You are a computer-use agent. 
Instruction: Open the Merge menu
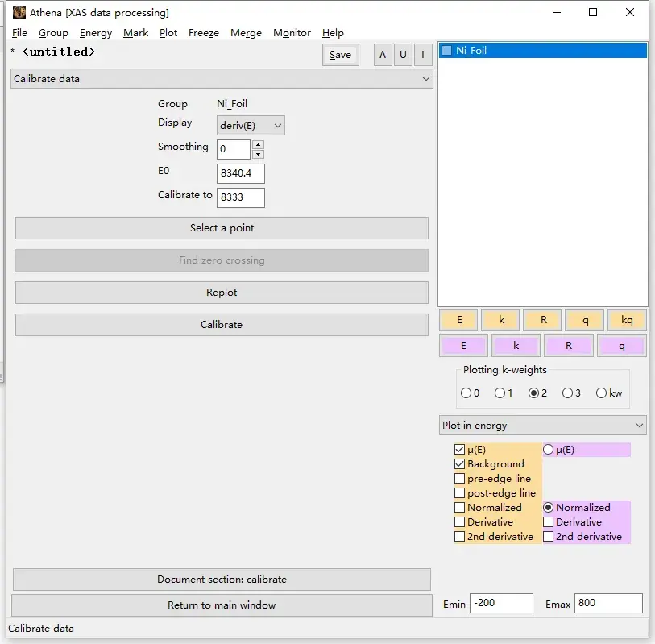(x=246, y=33)
